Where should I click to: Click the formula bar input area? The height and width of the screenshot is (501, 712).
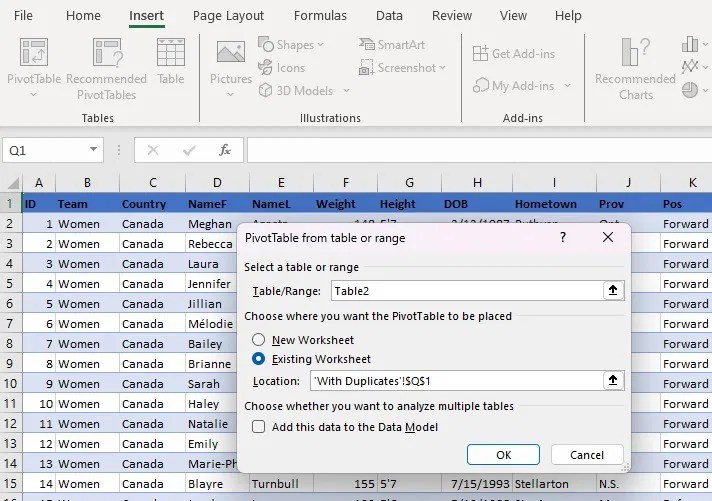[479, 150]
